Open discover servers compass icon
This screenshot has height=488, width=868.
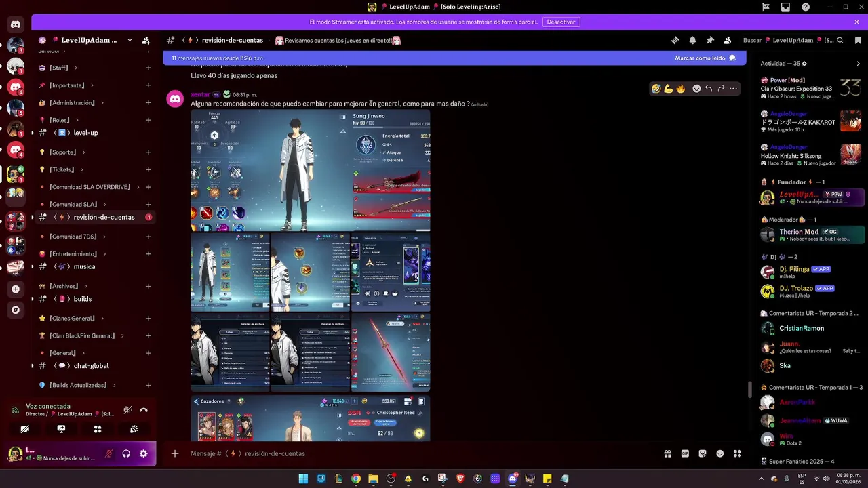pyautogui.click(x=15, y=310)
